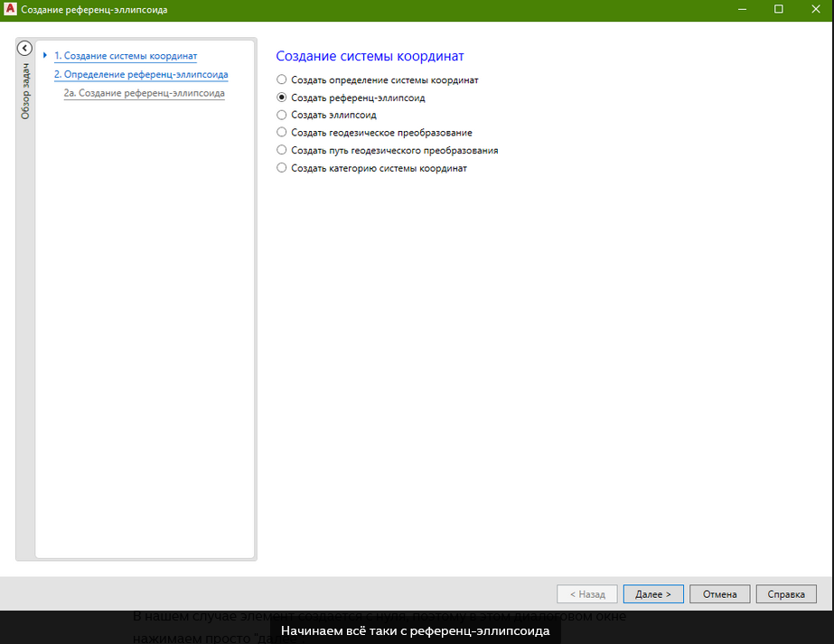834x644 pixels.
Task: Click the Autodesk logo icon in title bar
Action: coord(10,9)
